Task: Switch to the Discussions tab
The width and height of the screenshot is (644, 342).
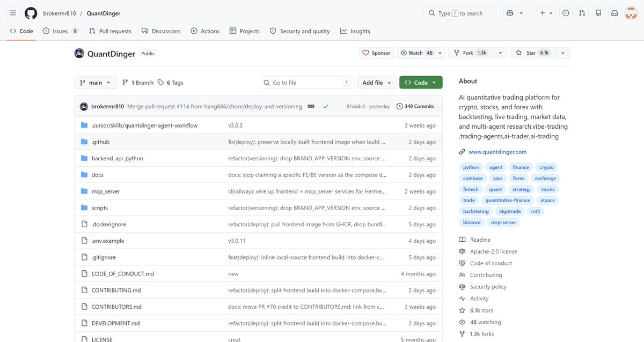Action: click(161, 31)
